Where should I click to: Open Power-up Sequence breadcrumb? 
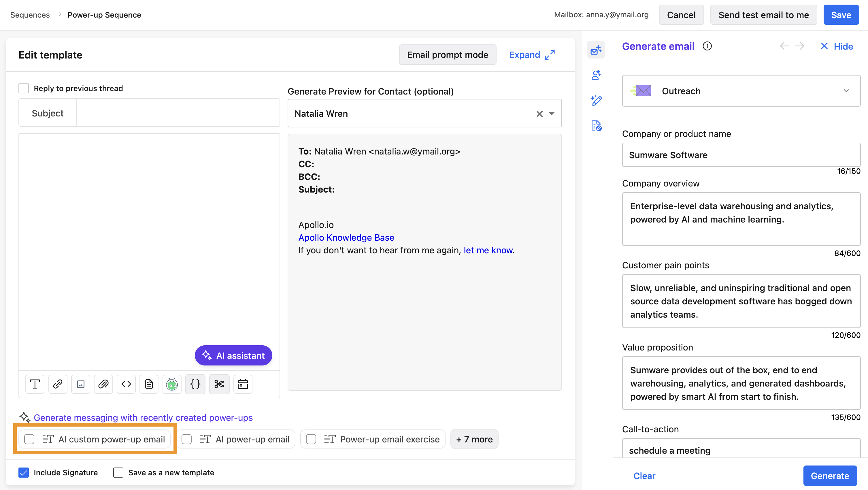(104, 14)
